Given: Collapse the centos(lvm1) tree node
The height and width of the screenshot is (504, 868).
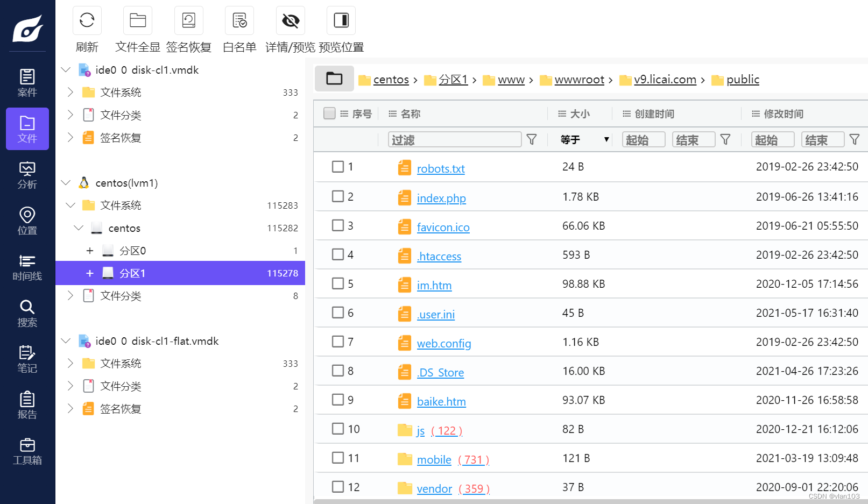Looking at the screenshot, I should pyautogui.click(x=66, y=183).
